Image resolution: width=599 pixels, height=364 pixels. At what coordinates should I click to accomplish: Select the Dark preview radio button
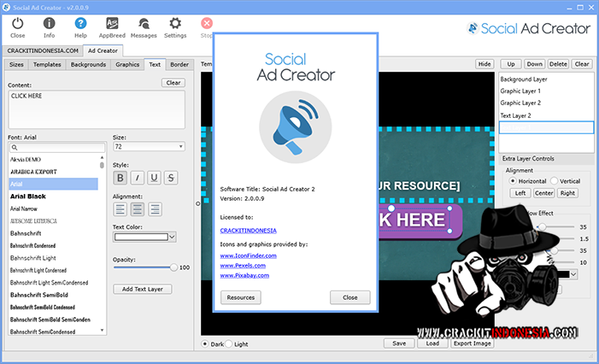pyautogui.click(x=205, y=343)
